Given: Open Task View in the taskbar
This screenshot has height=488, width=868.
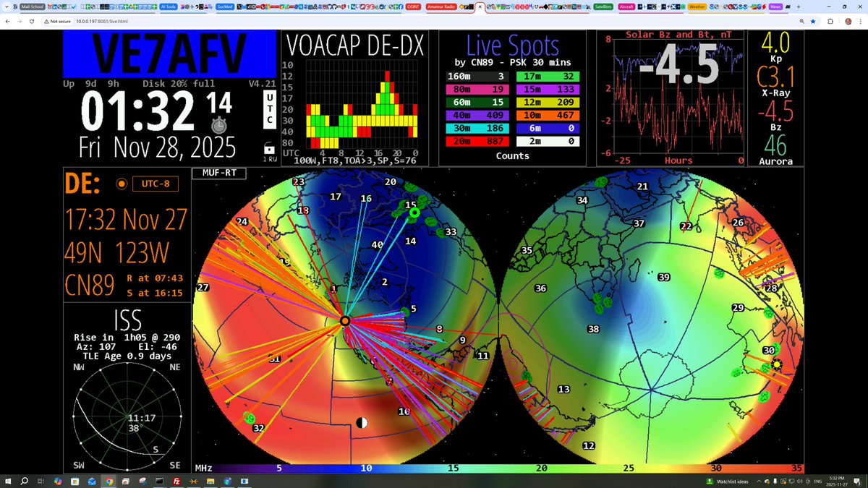Looking at the screenshot, I should coord(41,481).
